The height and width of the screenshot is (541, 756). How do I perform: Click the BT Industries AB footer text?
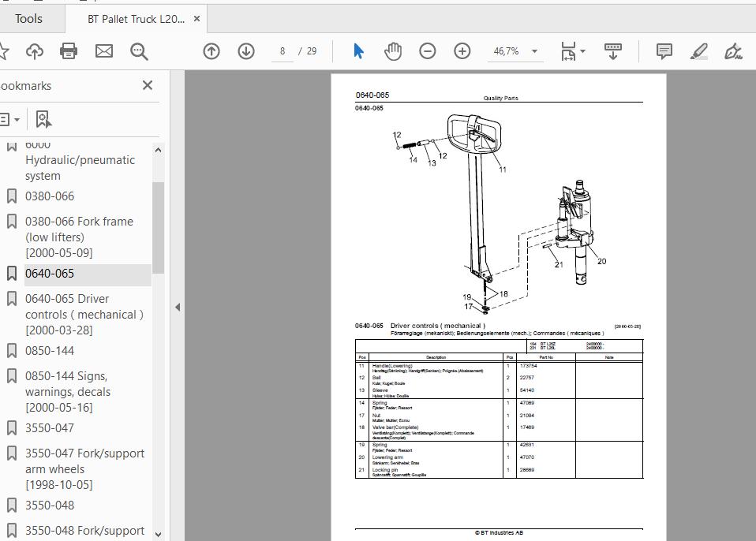(x=499, y=533)
